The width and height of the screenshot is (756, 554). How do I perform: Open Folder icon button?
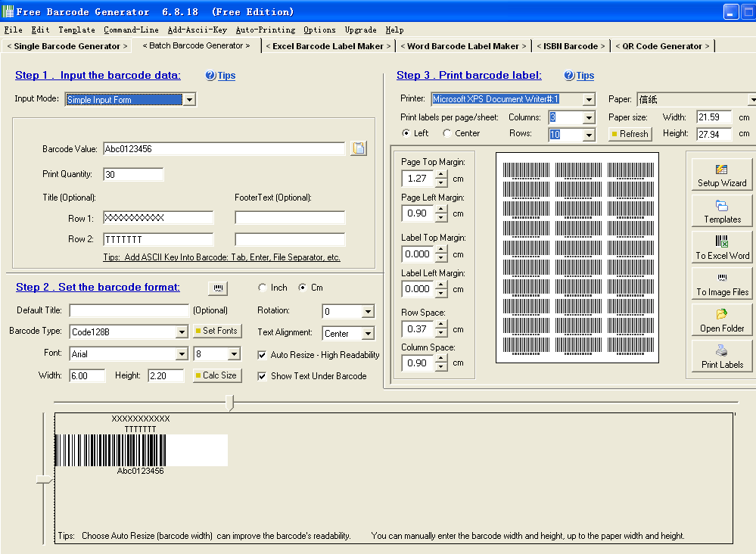[x=722, y=320]
